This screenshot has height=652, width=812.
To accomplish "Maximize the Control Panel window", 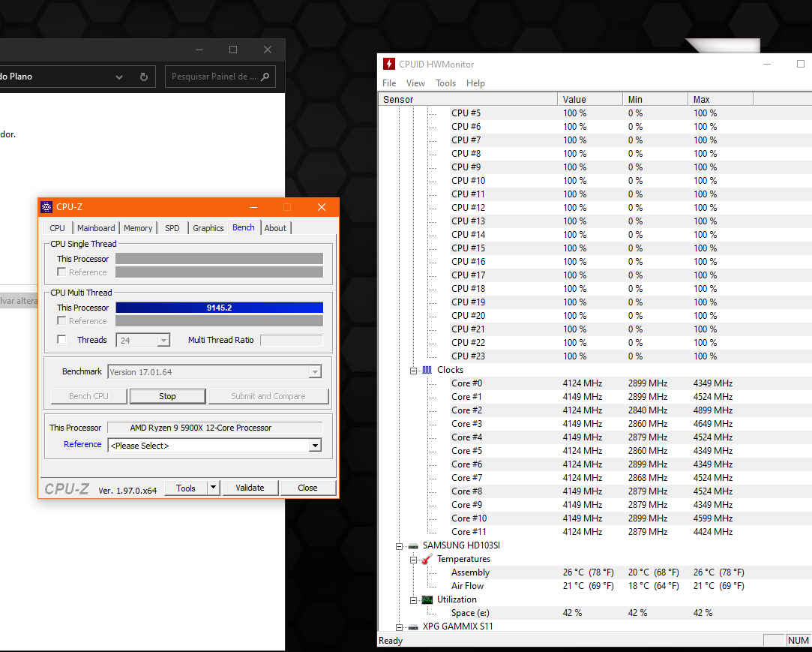I will [x=233, y=50].
